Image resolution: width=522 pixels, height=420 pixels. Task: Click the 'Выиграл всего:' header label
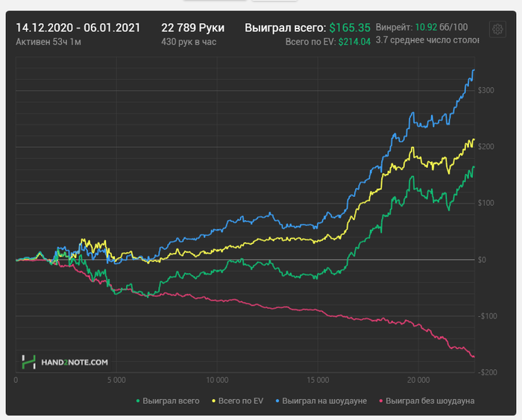pos(286,28)
